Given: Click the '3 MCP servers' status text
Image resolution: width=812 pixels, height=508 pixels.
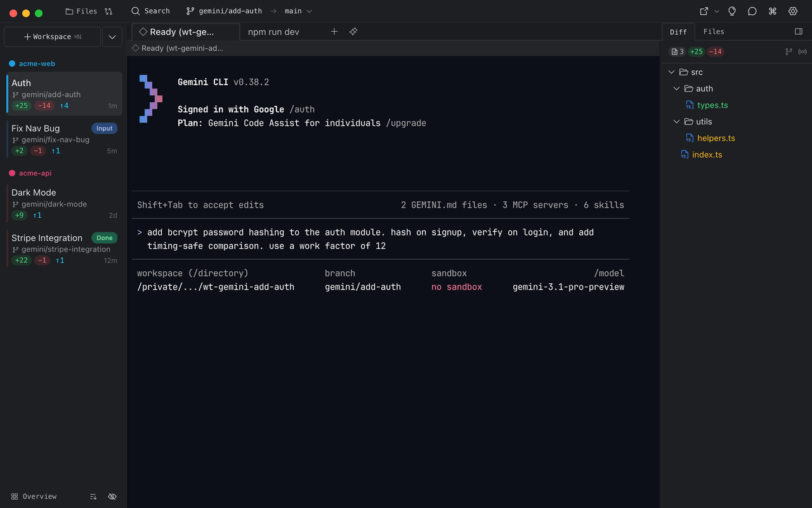Looking at the screenshot, I should [534, 205].
